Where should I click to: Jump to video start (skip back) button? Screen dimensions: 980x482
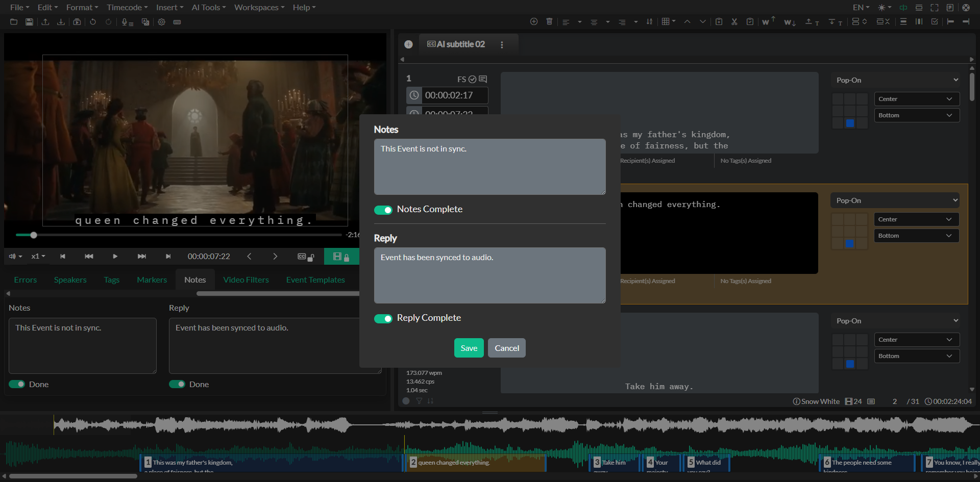[63, 257]
